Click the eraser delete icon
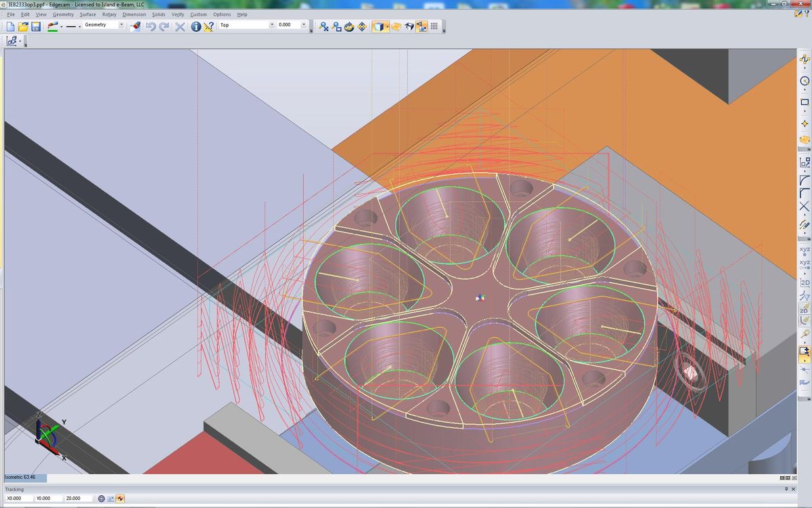 coord(135,26)
